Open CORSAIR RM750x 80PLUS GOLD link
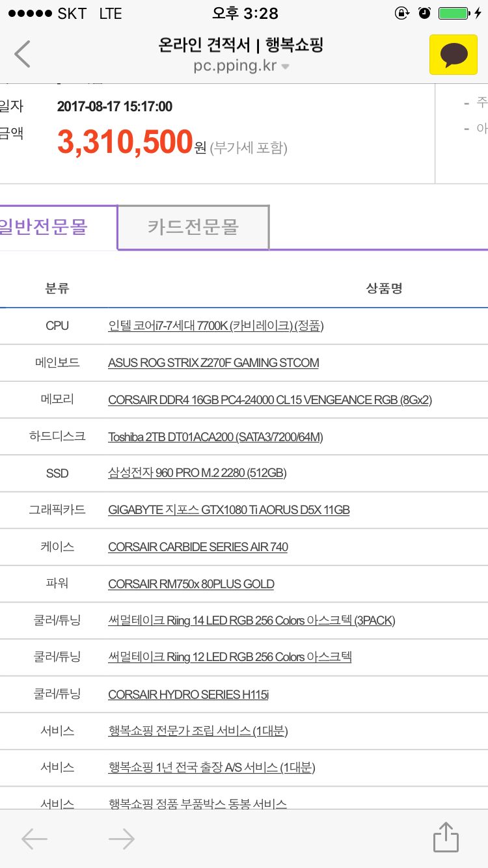This screenshot has height=868, width=488. (191, 584)
